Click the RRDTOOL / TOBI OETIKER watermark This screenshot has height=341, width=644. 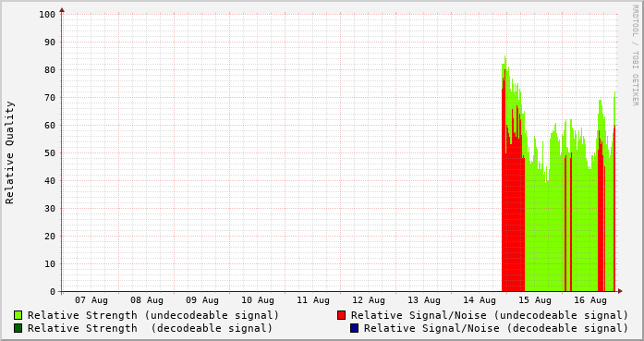(x=635, y=55)
